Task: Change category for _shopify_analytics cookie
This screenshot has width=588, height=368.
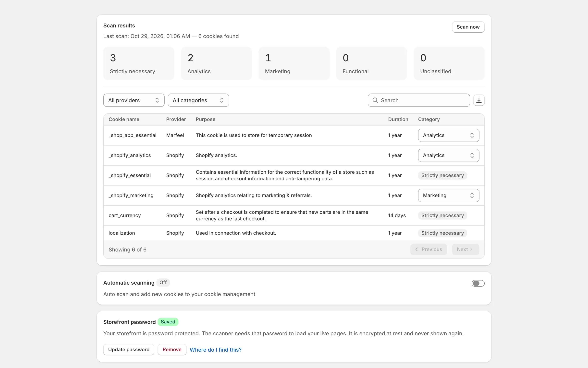Action: [449, 155]
